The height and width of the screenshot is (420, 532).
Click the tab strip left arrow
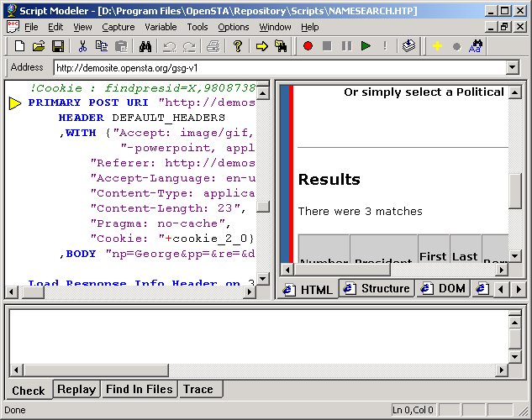coord(500,290)
